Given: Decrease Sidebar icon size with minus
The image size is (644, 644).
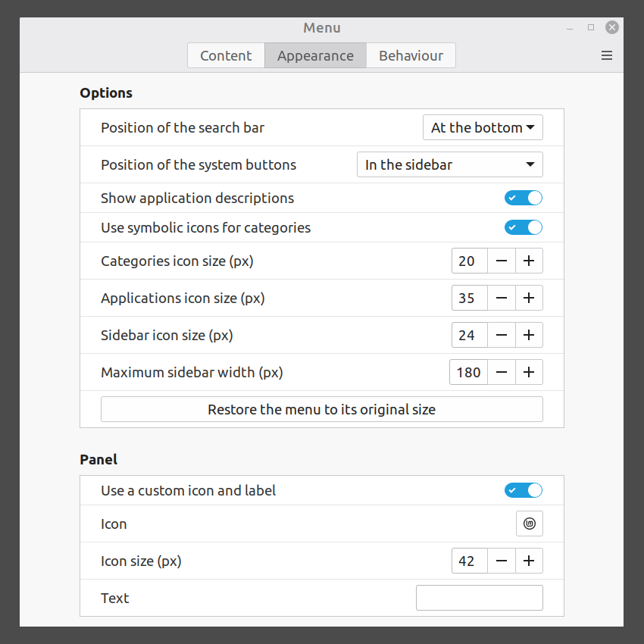Looking at the screenshot, I should point(501,335).
